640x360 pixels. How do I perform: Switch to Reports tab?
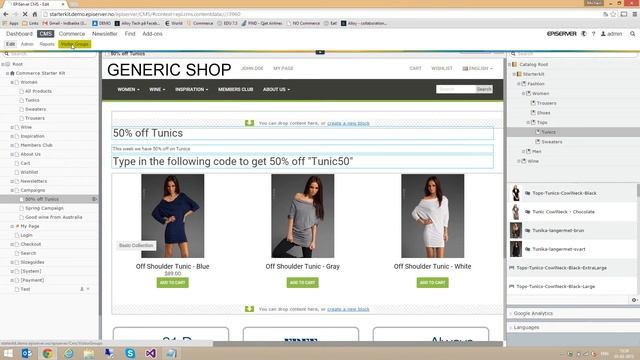point(47,44)
